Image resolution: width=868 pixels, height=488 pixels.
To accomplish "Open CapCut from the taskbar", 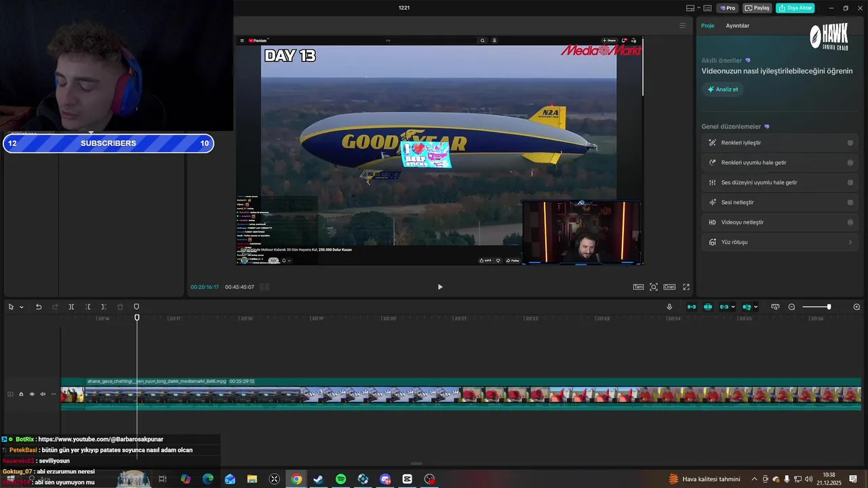I will click(x=407, y=479).
